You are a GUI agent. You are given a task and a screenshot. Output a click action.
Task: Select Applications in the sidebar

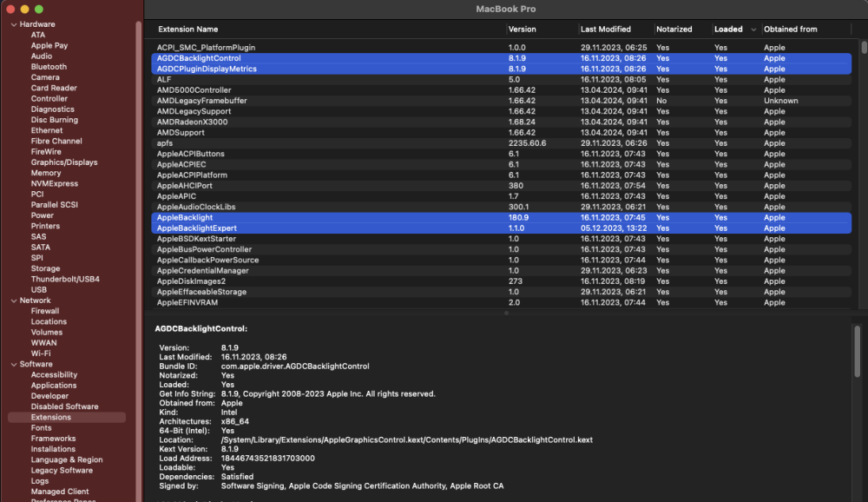point(54,385)
